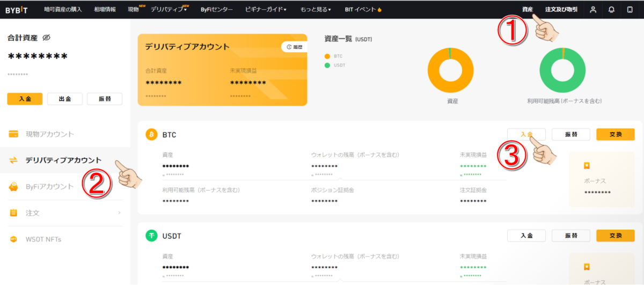Click the 出金 button under total assets
The height and width of the screenshot is (285, 644).
tap(65, 99)
